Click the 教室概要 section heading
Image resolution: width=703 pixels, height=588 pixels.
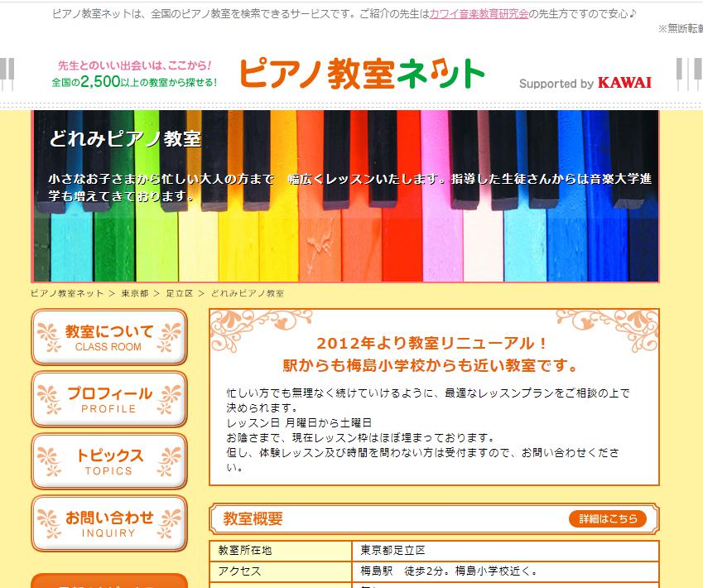tap(253, 519)
